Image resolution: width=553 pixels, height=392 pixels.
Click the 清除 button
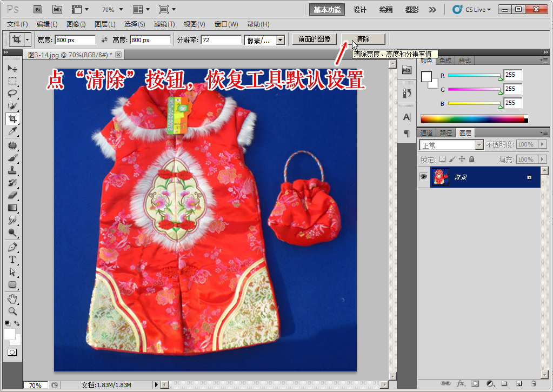[363, 39]
